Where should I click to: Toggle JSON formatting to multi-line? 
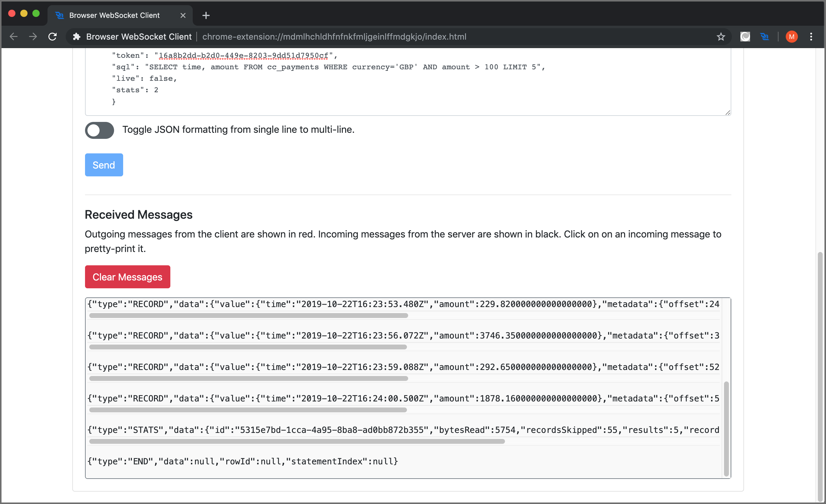[99, 130]
